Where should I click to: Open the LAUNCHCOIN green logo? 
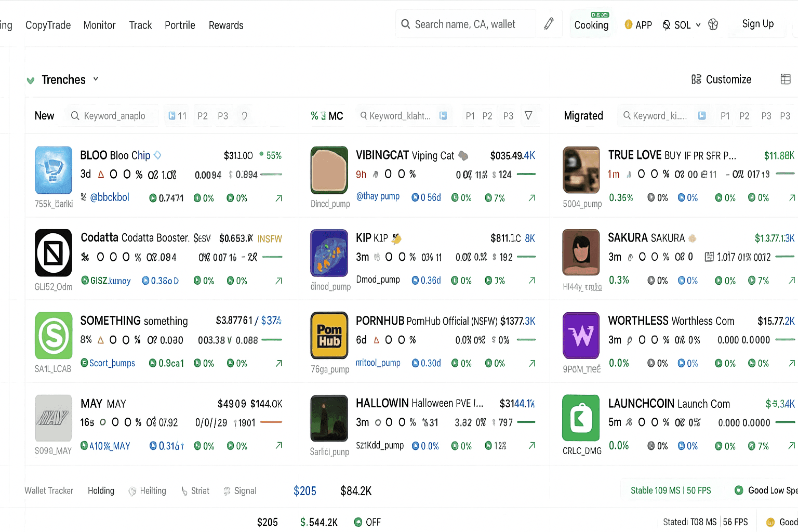pos(581,418)
